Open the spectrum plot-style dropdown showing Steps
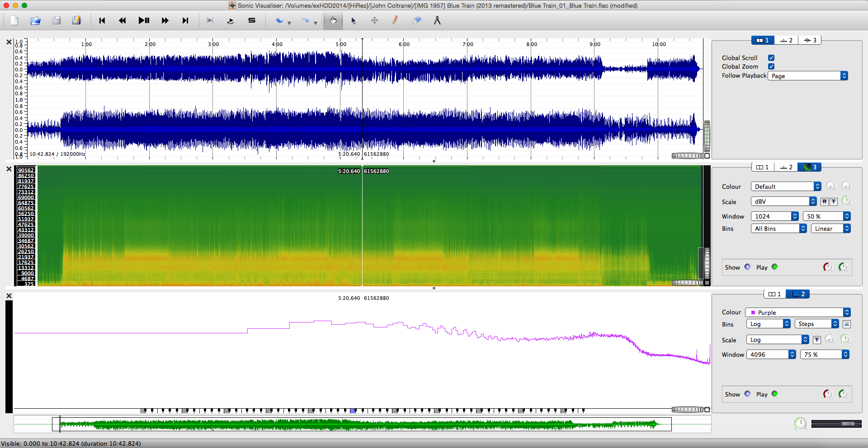Image resolution: width=868 pixels, height=448 pixels. [817, 324]
